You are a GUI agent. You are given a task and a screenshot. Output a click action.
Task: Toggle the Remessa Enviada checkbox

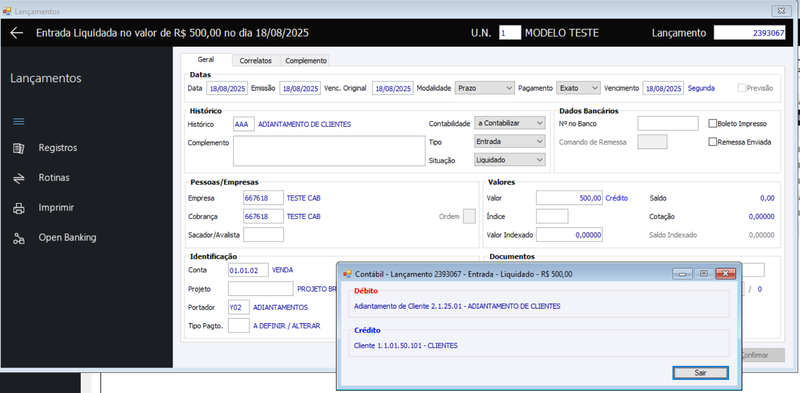click(713, 142)
